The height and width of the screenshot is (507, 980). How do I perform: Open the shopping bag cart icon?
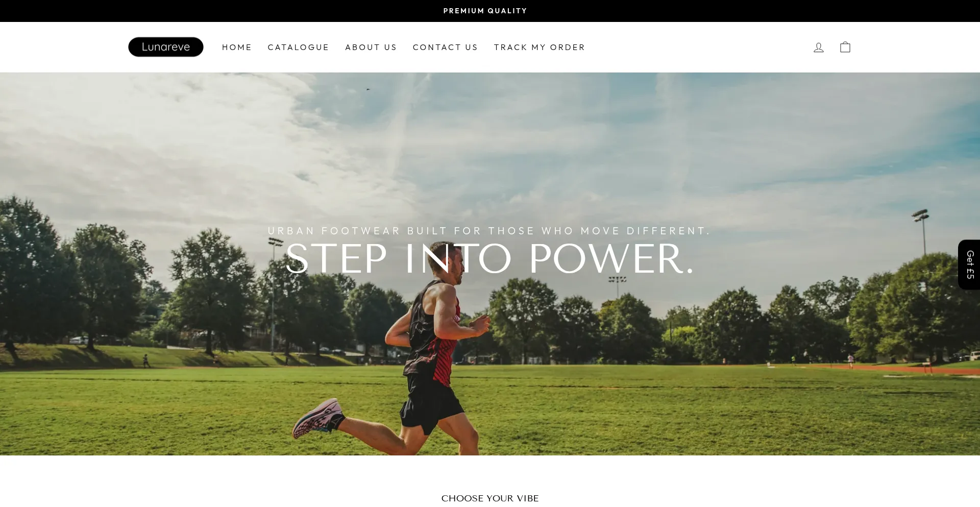[845, 47]
